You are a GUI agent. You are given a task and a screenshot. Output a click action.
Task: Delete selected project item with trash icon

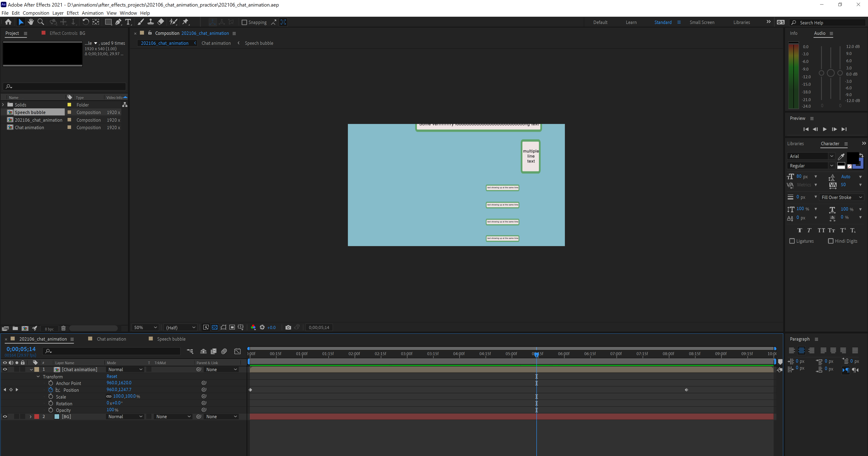click(x=63, y=328)
